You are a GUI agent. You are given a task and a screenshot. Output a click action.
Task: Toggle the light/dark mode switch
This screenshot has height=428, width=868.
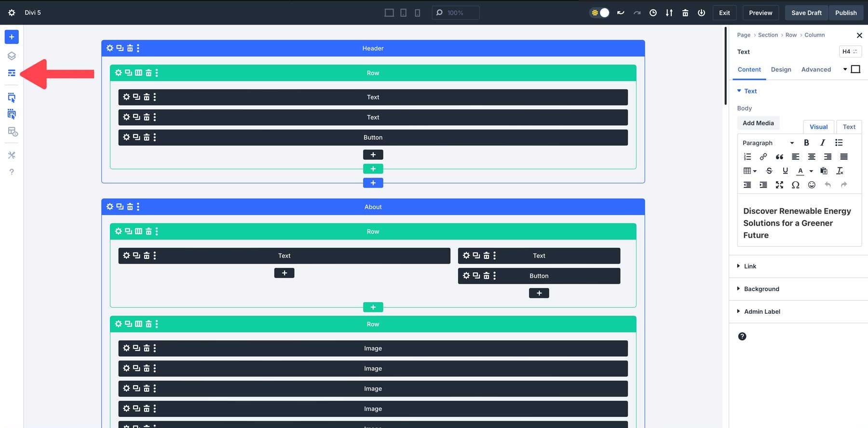(x=600, y=13)
